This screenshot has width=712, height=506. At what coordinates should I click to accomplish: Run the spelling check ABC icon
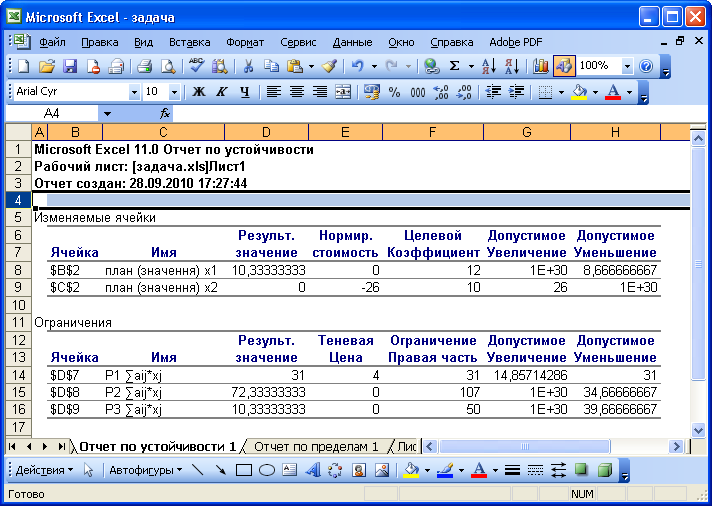point(197,66)
